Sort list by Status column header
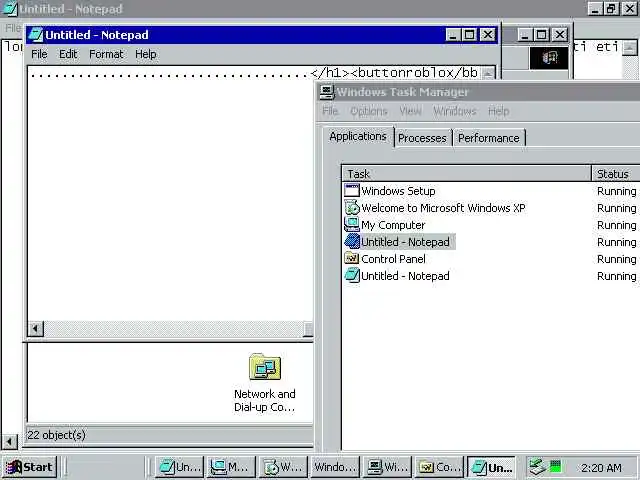Viewport: 640px width, 480px height. (x=616, y=174)
